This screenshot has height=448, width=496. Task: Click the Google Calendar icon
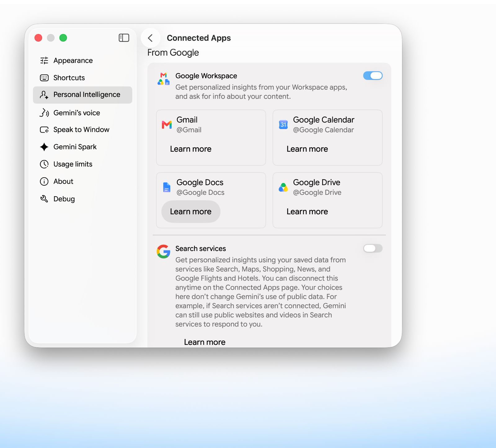(x=283, y=125)
